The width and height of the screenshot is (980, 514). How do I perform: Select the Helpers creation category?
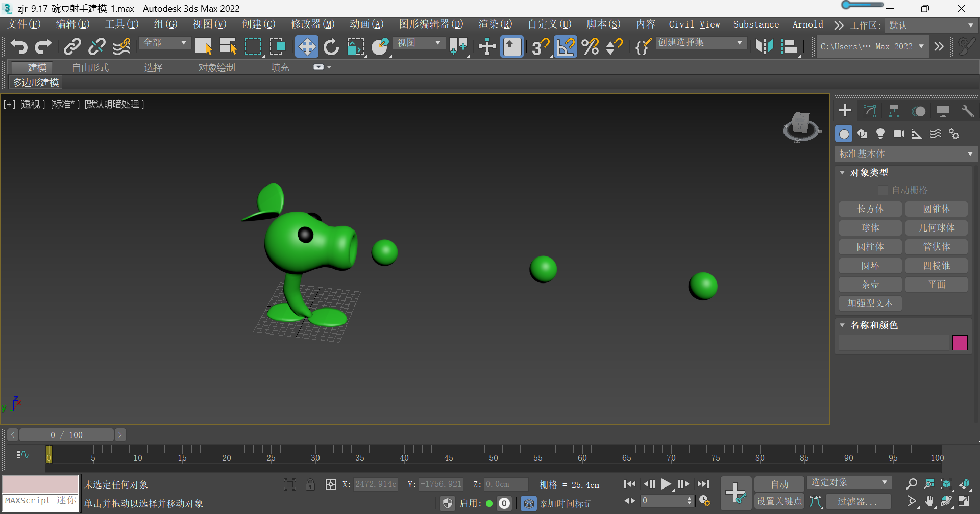click(x=917, y=134)
